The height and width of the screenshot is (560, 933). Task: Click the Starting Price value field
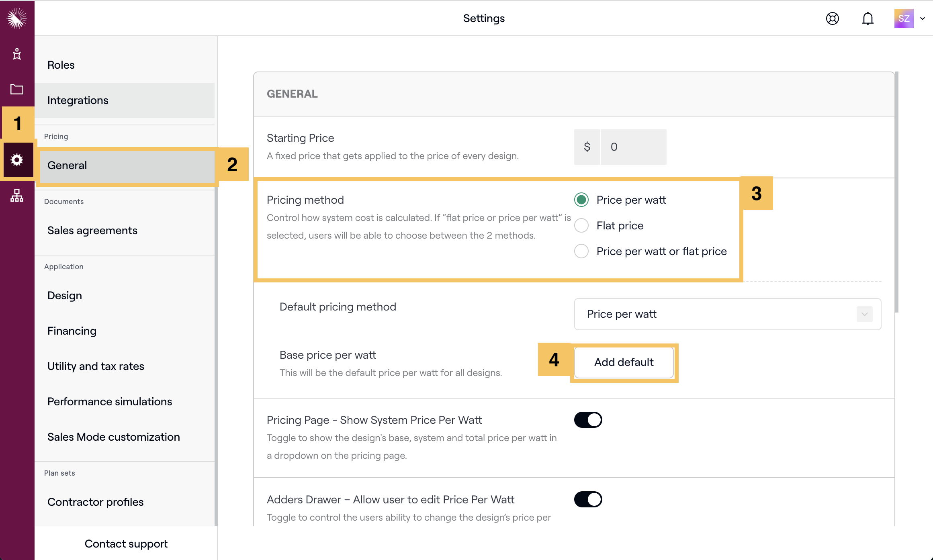pyautogui.click(x=633, y=147)
